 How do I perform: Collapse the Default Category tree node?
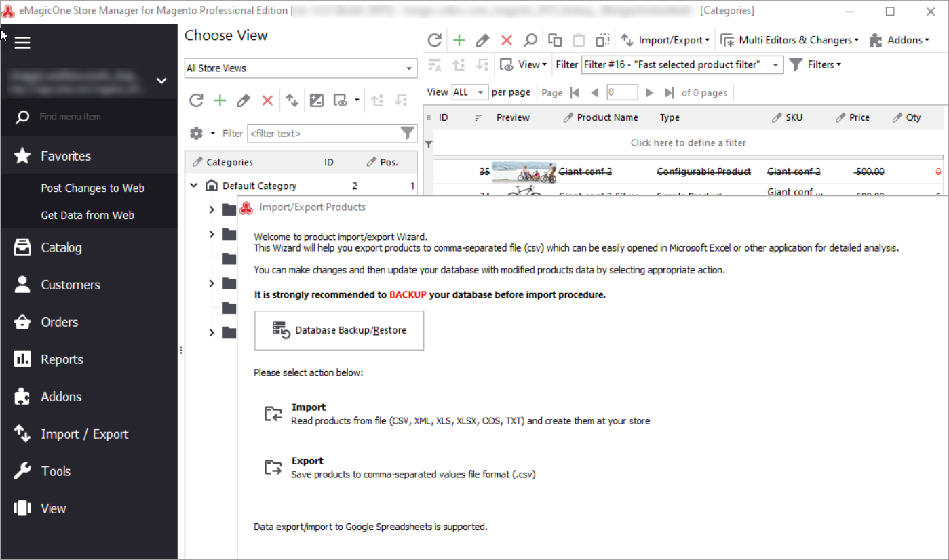[194, 186]
